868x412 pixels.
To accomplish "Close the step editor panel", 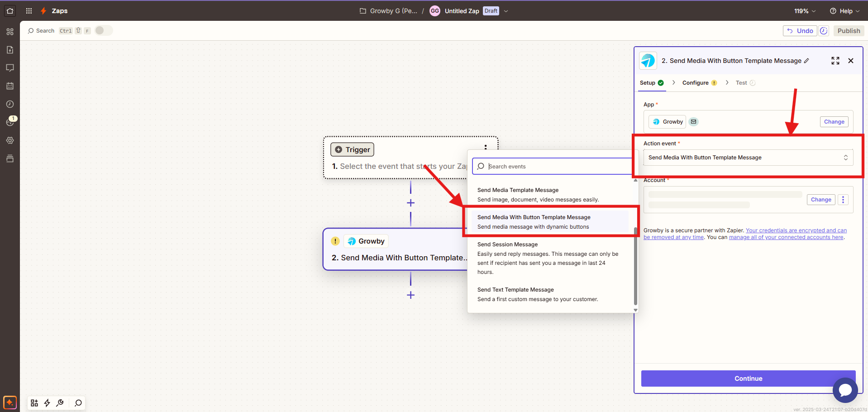I will coord(851,61).
